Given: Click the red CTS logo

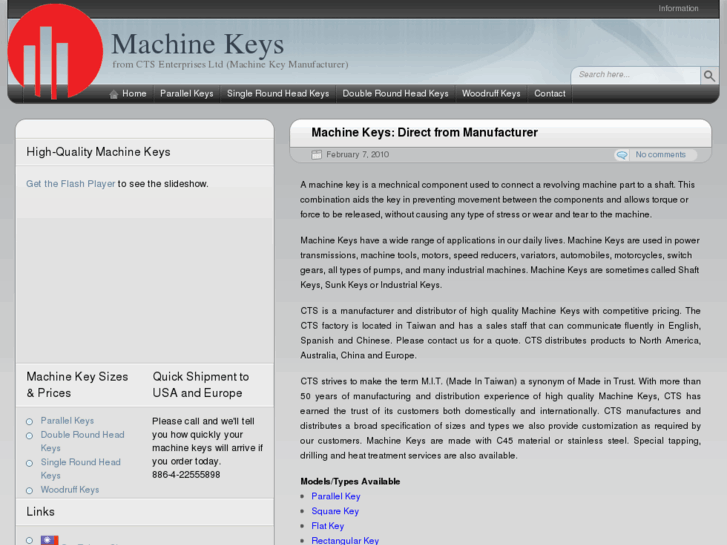Looking at the screenshot, I should pyautogui.click(x=55, y=51).
